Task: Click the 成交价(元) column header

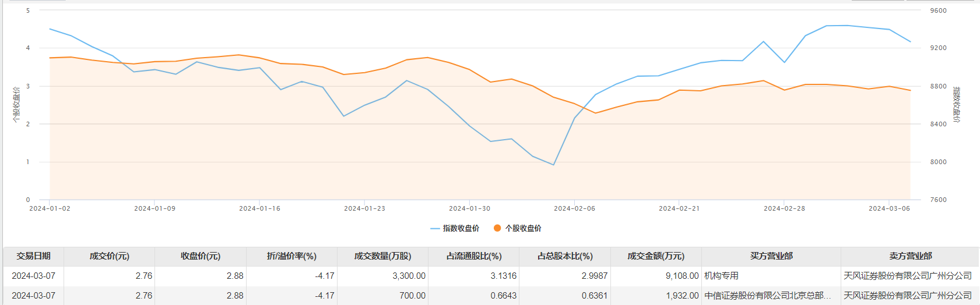Action: tap(109, 256)
